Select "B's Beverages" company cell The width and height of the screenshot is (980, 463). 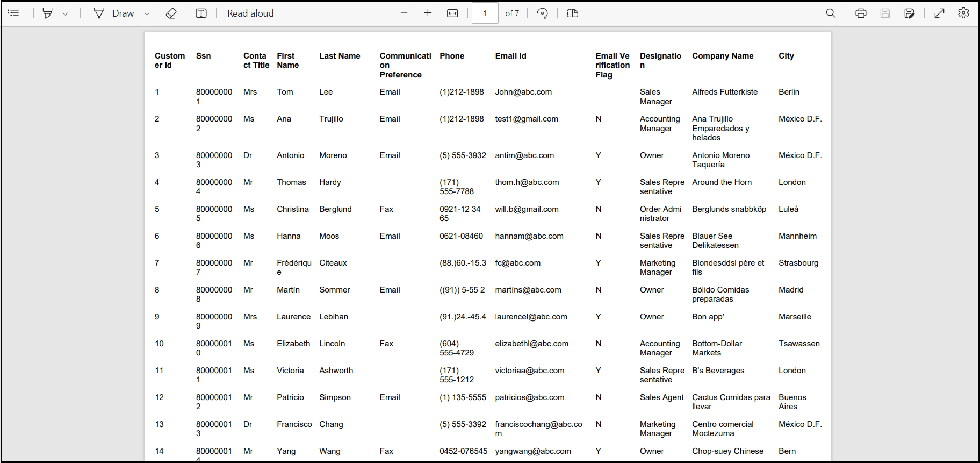pos(718,371)
